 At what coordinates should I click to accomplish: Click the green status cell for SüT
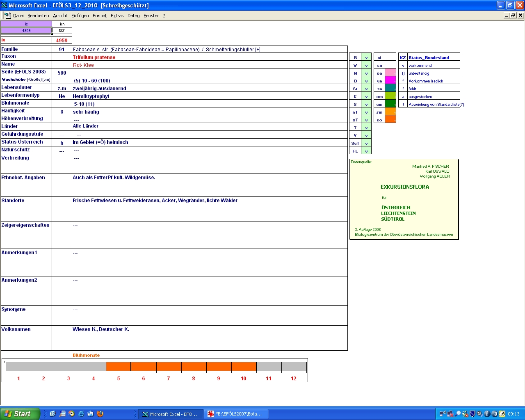pyautogui.click(x=366, y=143)
